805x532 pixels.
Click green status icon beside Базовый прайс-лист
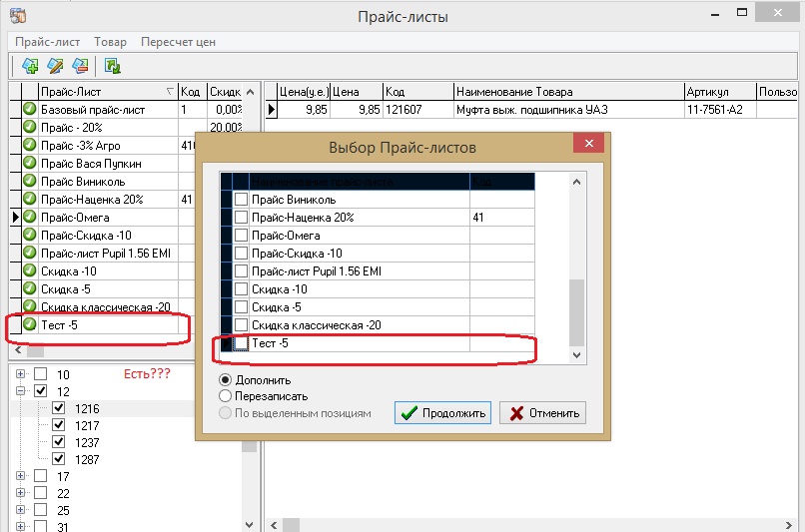coord(30,109)
